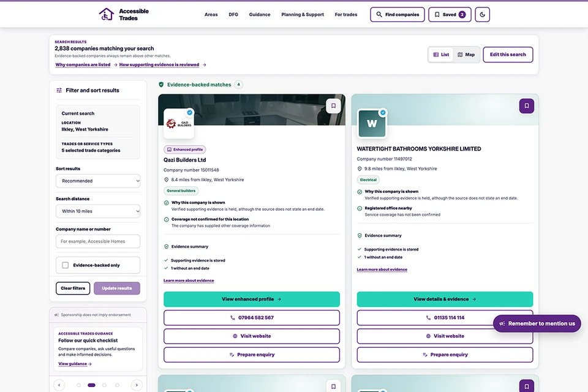Click Qazi Builders logo thumbnail
Image resolution: width=588 pixels, height=392 pixels.
pyautogui.click(x=179, y=123)
